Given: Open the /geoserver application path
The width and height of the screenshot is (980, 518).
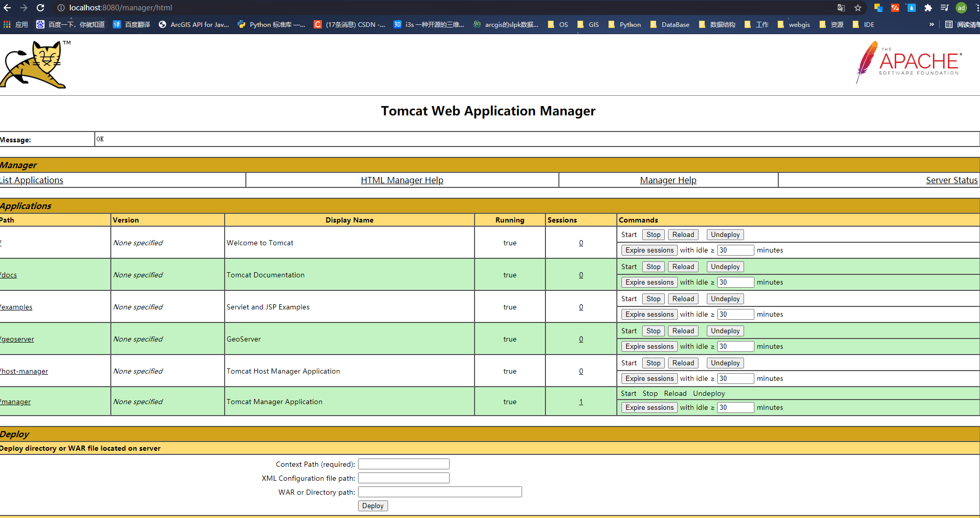Looking at the screenshot, I should coord(17,339).
